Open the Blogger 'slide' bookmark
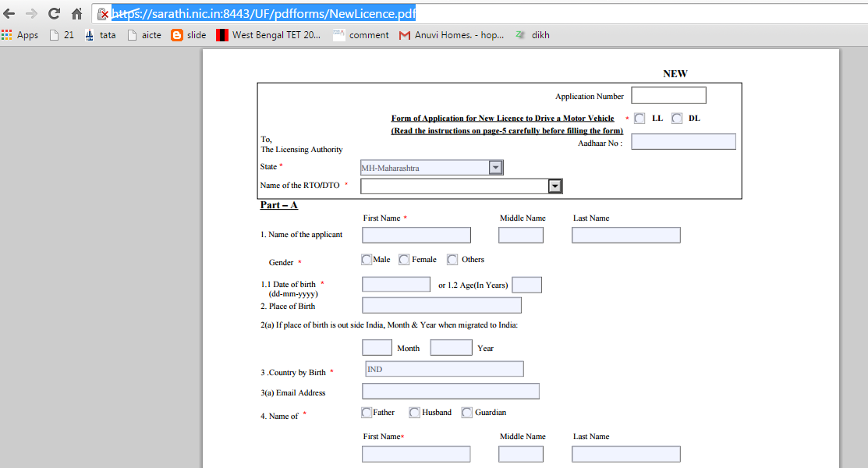 (x=189, y=35)
